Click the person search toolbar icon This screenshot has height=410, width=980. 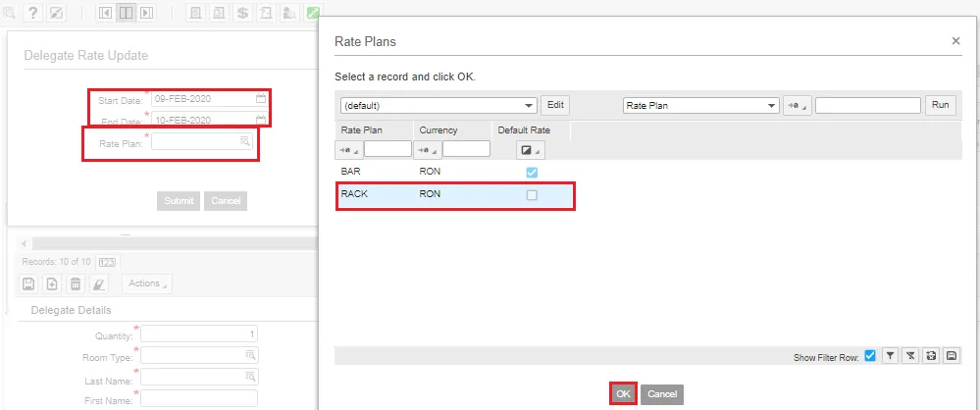click(288, 13)
